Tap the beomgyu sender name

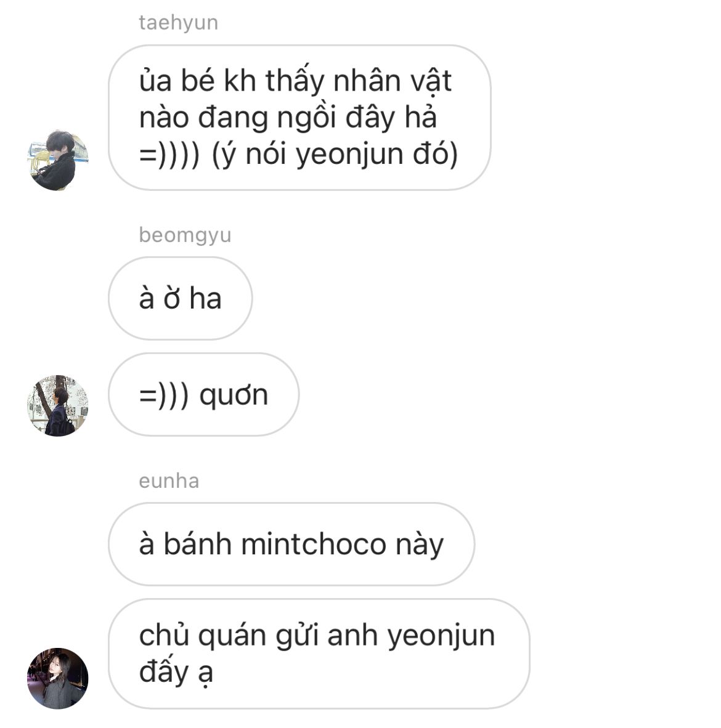[185, 235]
